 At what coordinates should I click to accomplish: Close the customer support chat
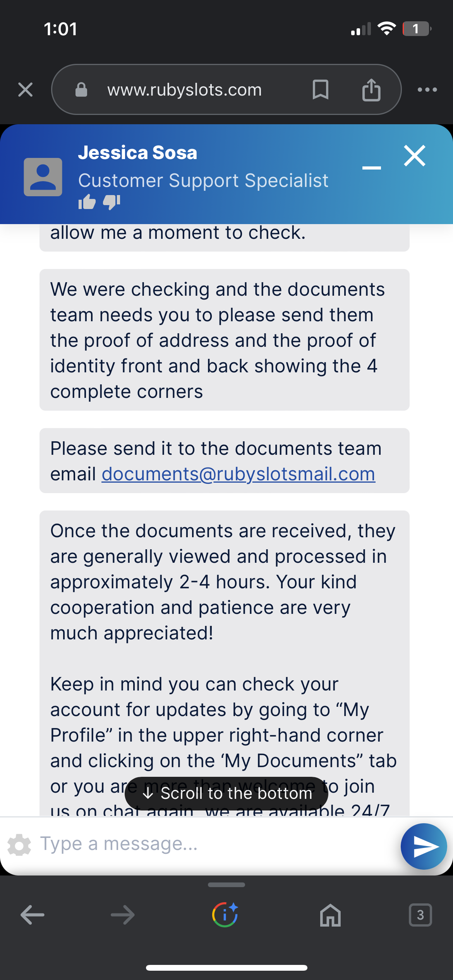[415, 156]
